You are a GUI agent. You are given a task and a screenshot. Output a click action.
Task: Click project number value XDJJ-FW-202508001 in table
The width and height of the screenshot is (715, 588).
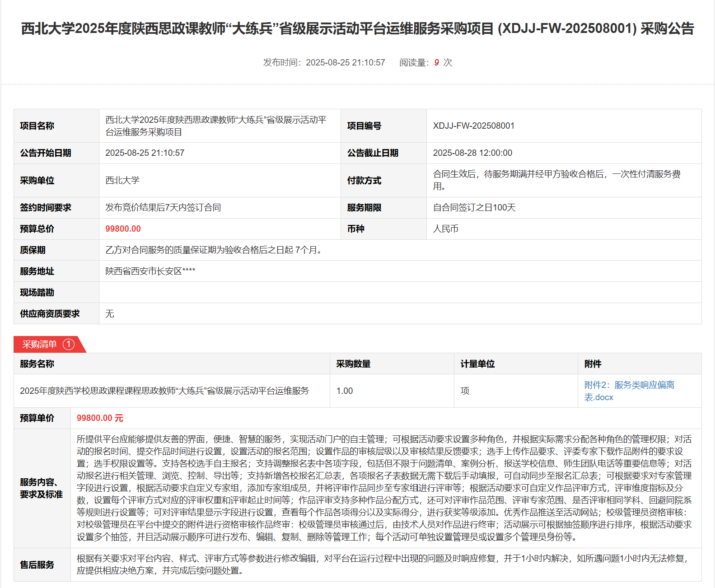click(x=473, y=126)
